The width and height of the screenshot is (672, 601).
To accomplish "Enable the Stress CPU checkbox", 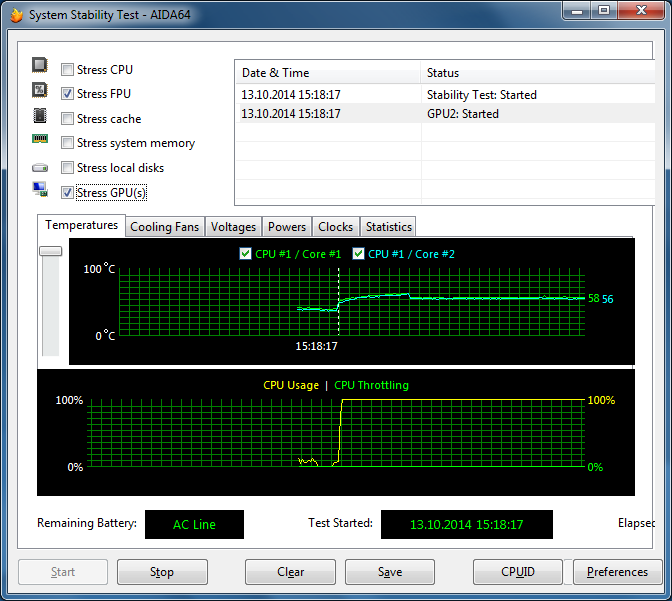I will [67, 69].
